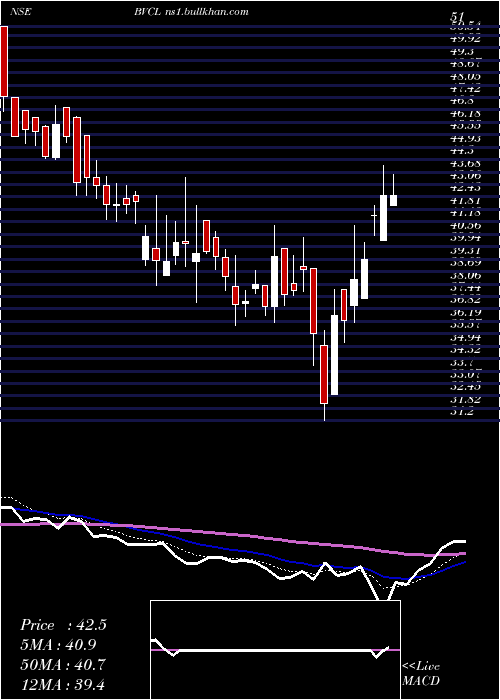500x700 pixels.
Task: Click the '50MA : 40.7' readout
Action: 63,665
